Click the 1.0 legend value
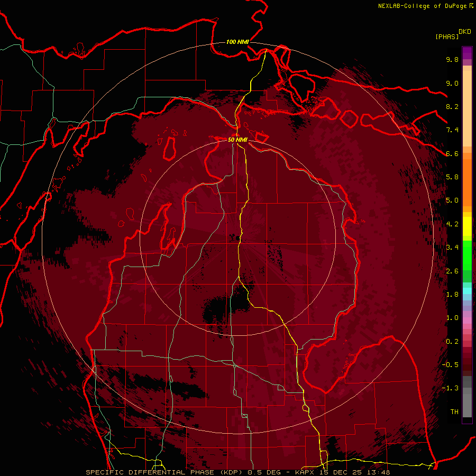Image resolution: width=476 pixels, height=476 pixels. 452,318
